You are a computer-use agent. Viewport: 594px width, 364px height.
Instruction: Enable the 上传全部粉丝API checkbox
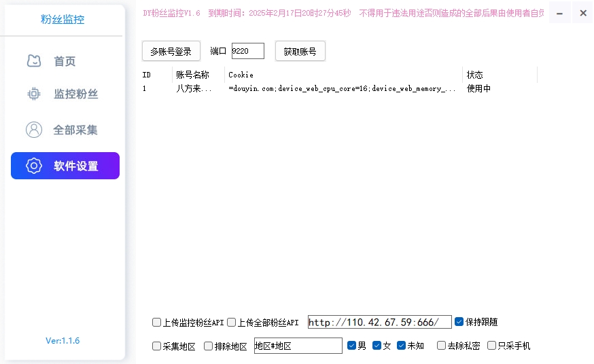tap(231, 323)
